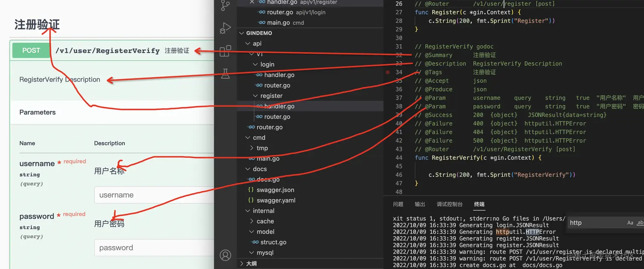Click the 'Name' column header in Swagger

(27, 143)
